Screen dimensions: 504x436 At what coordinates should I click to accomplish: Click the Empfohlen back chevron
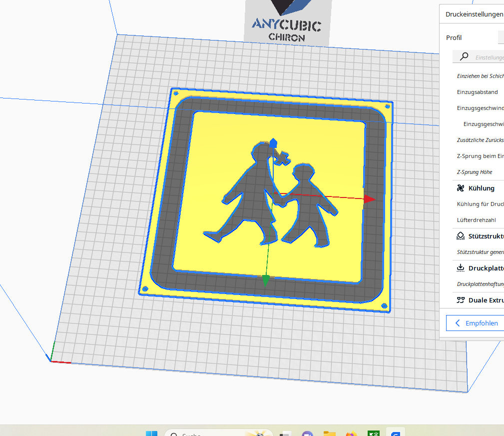[x=458, y=323]
